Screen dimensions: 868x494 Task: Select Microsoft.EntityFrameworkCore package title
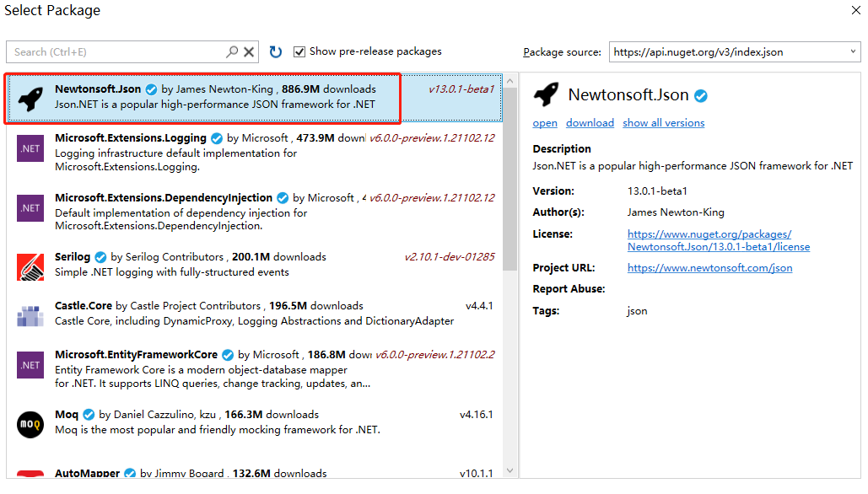136,354
